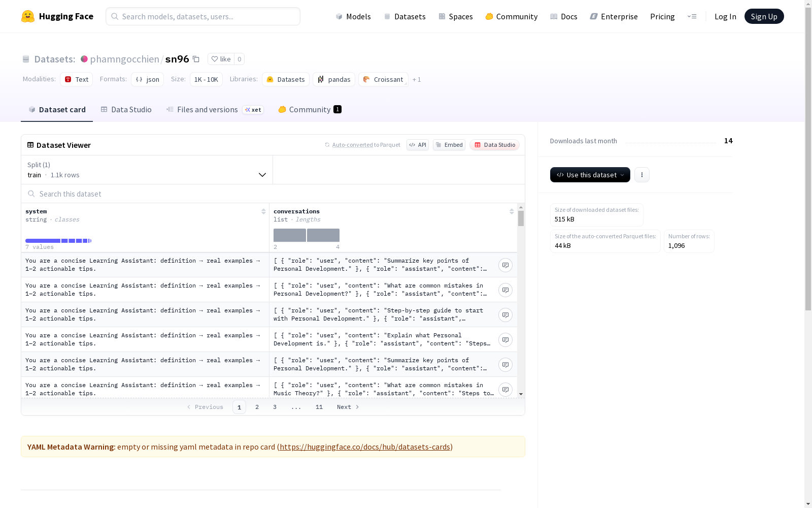Open the three-dot more options menu
The image size is (812, 508).
(642, 175)
